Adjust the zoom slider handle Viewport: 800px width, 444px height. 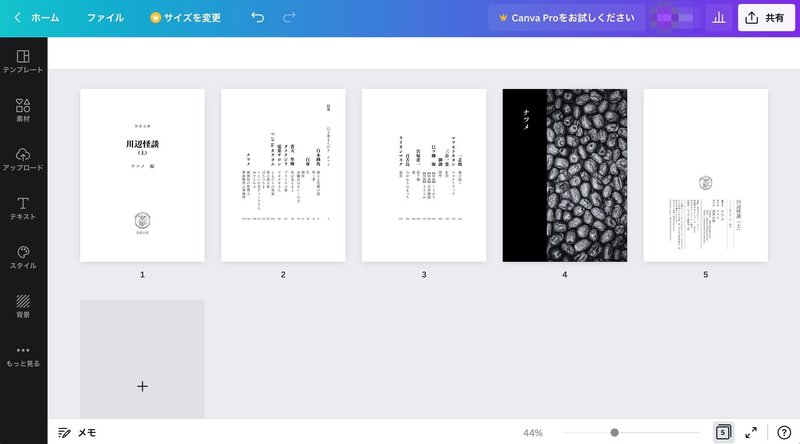pyautogui.click(x=614, y=433)
